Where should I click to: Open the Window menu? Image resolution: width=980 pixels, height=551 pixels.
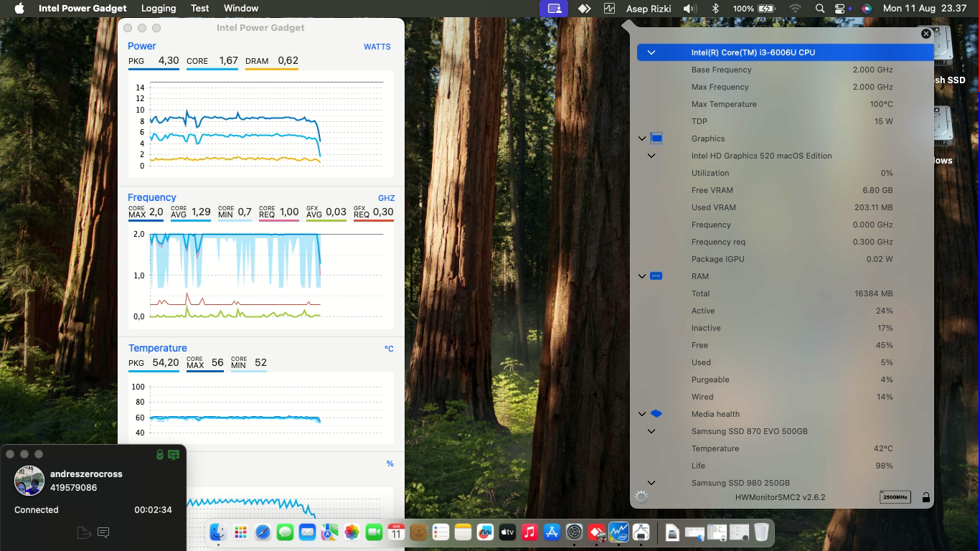click(x=241, y=9)
